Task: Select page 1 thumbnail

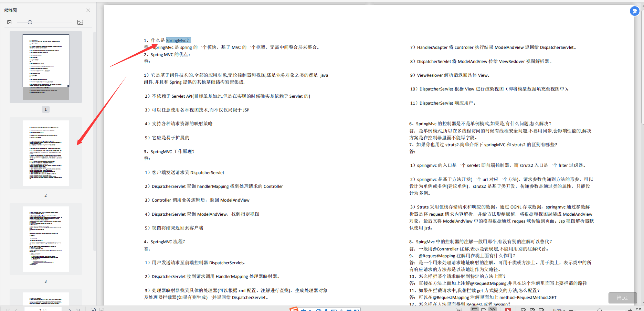Action: pyautogui.click(x=46, y=67)
